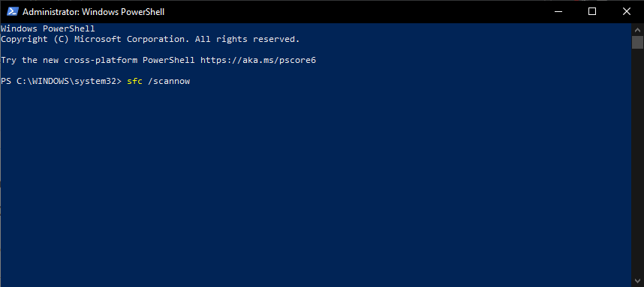
Task: Open the PowerShell icon system menu
Action: point(12,11)
